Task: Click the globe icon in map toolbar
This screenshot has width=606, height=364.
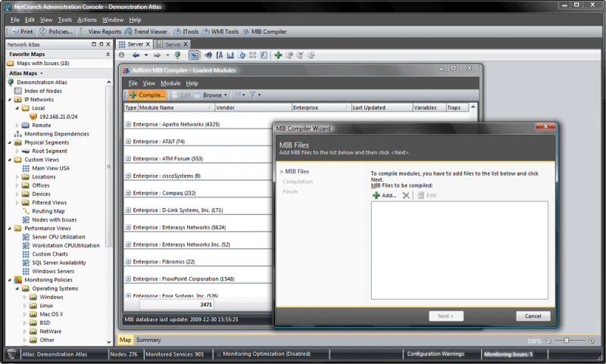Action: point(177,55)
